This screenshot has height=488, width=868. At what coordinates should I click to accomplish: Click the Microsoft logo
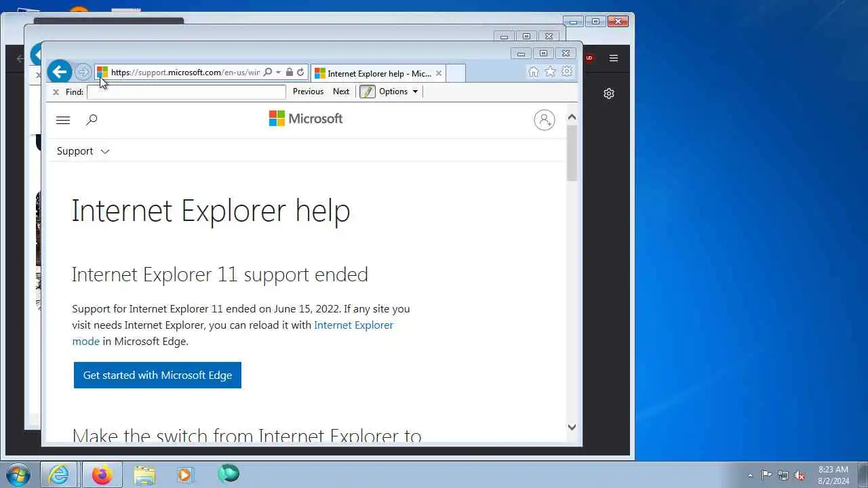[306, 119]
